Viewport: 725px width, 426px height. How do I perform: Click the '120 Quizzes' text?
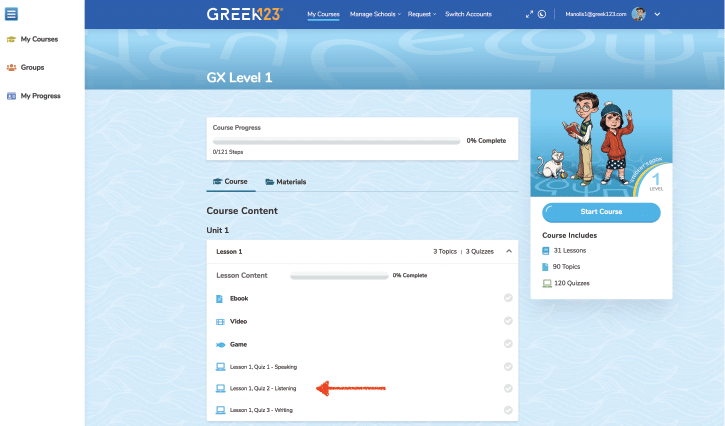[x=572, y=284]
